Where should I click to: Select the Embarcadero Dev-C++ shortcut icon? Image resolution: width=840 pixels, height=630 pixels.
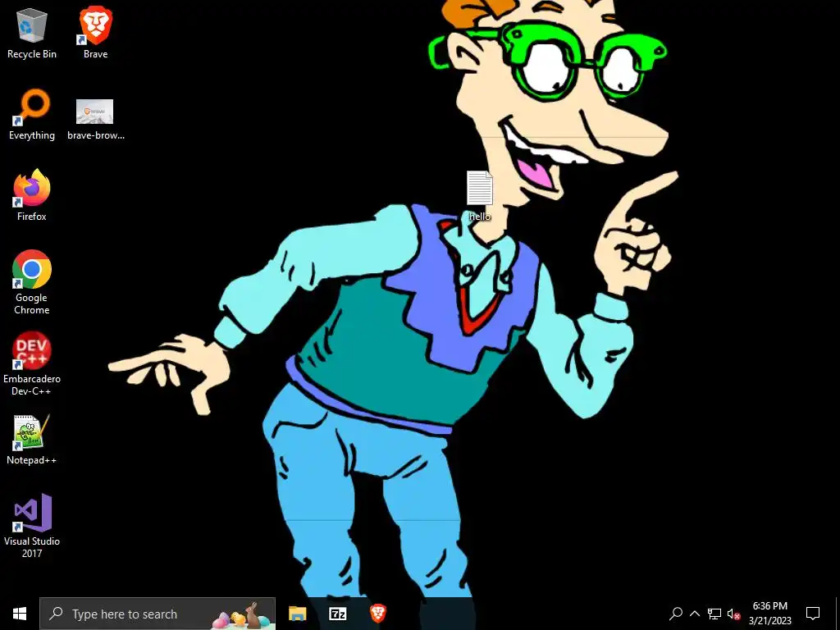coord(32,363)
